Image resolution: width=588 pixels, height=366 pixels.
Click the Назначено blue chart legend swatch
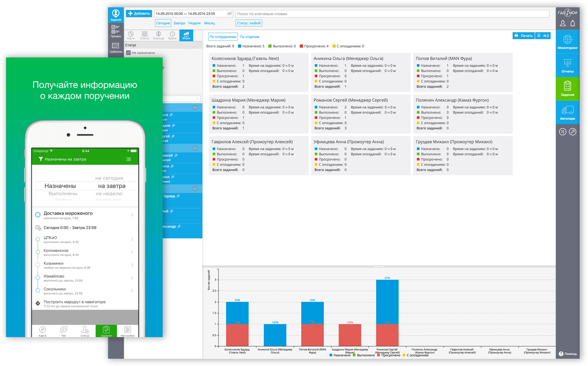pos(331,355)
